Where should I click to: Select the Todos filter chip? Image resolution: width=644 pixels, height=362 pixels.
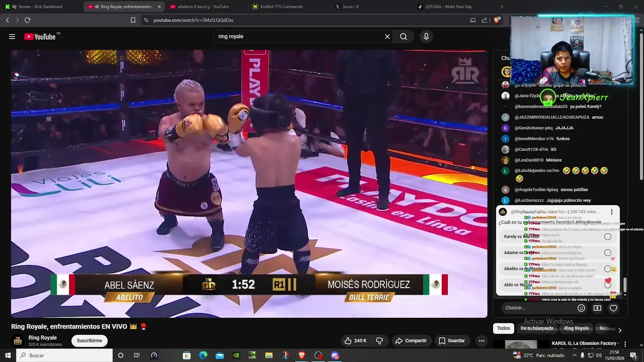click(x=504, y=328)
